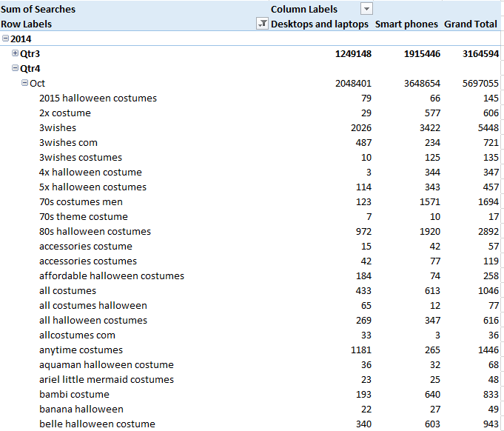Select the row label accessories costume
The height and width of the screenshot is (431, 504).
pos(86,246)
